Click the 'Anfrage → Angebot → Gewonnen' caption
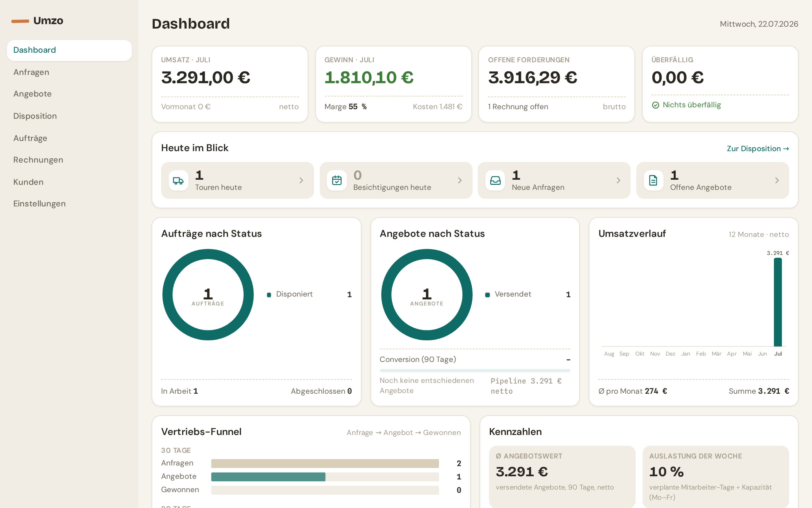812x508 pixels. pos(404,433)
